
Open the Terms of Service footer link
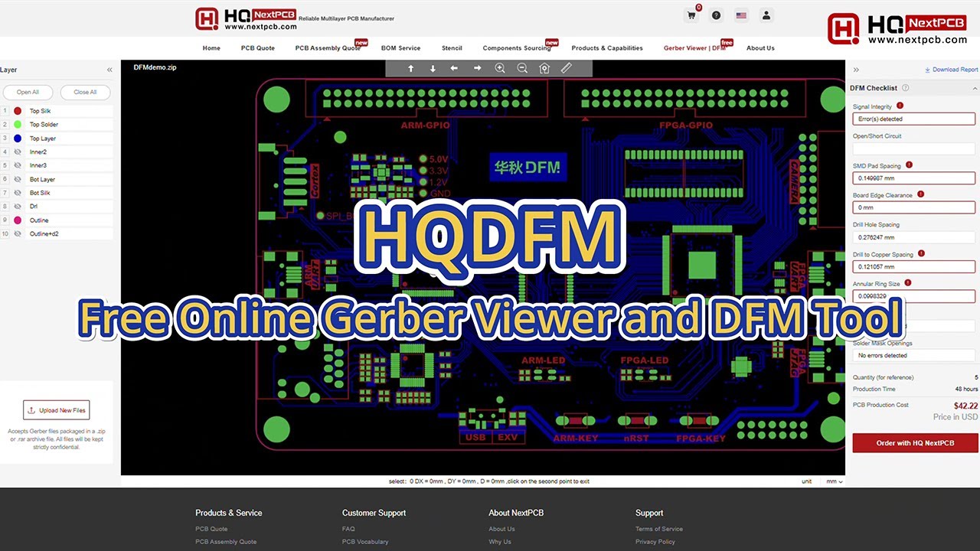(x=659, y=529)
